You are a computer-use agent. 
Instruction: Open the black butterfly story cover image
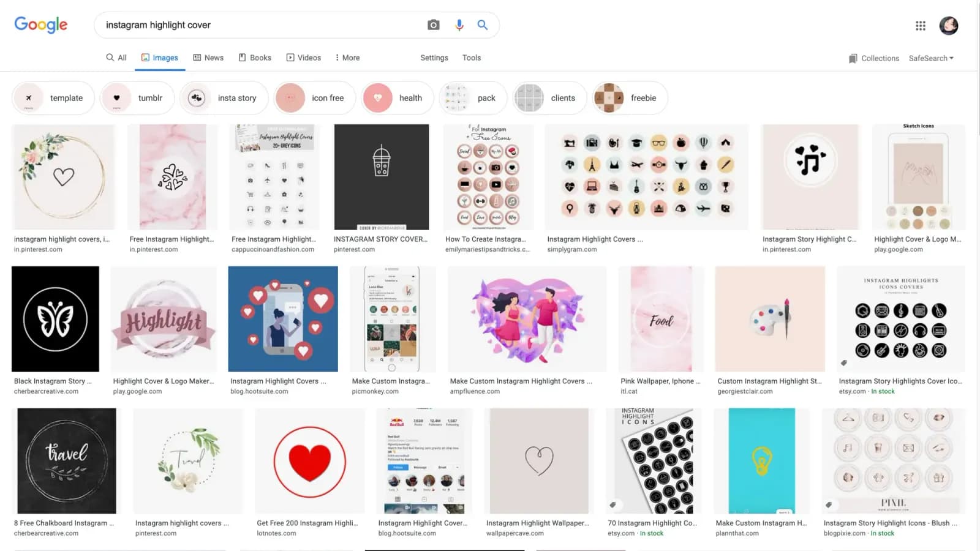(55, 319)
